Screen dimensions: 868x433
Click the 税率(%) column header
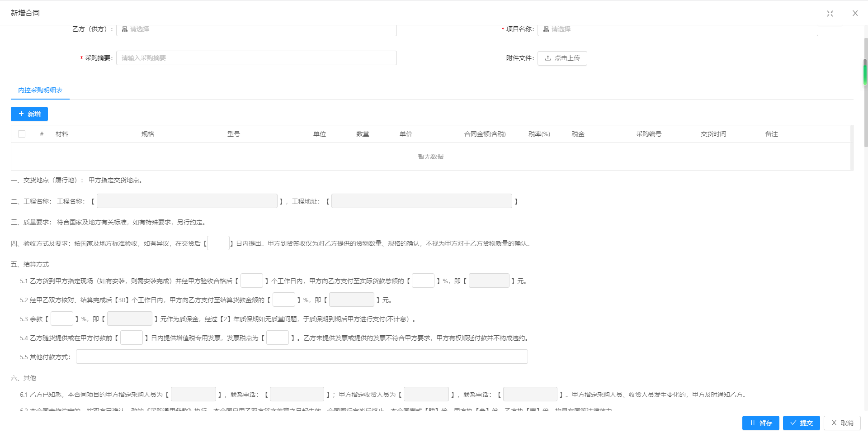[539, 134]
